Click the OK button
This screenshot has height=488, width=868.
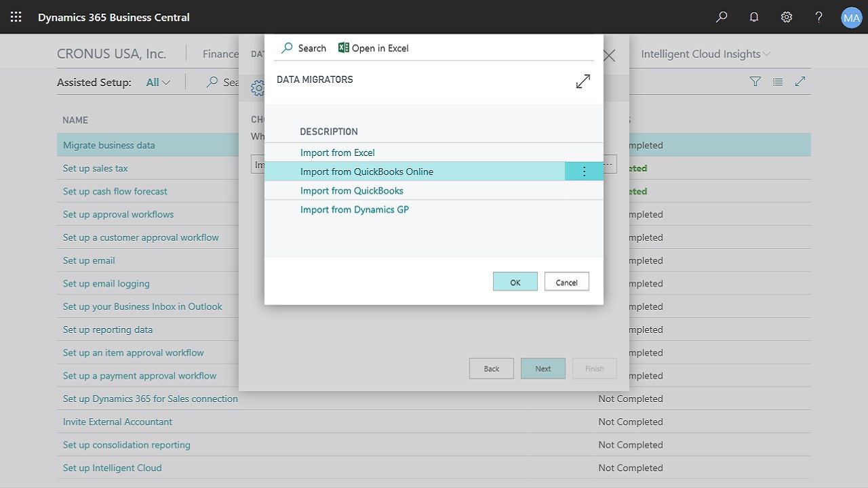click(x=515, y=282)
